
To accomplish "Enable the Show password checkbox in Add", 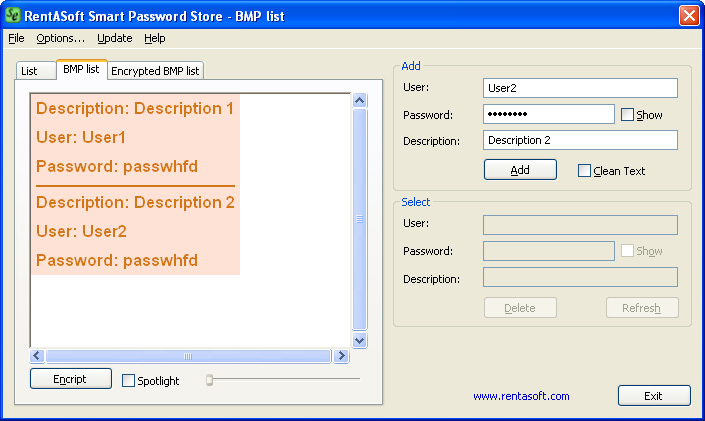I will [628, 115].
